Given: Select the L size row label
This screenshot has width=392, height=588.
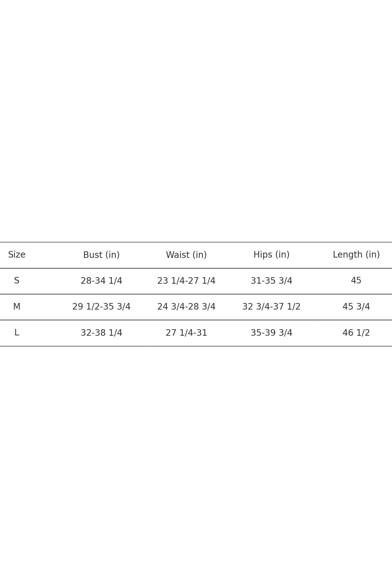Looking at the screenshot, I should click(17, 333).
